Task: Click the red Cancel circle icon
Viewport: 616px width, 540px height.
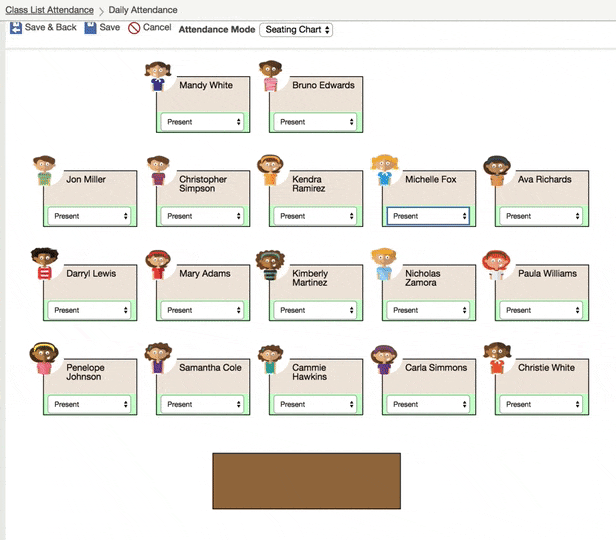Action: click(134, 28)
